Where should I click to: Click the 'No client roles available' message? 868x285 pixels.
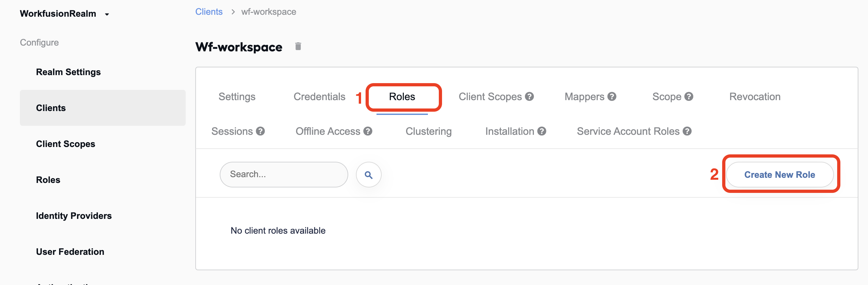pos(278,231)
